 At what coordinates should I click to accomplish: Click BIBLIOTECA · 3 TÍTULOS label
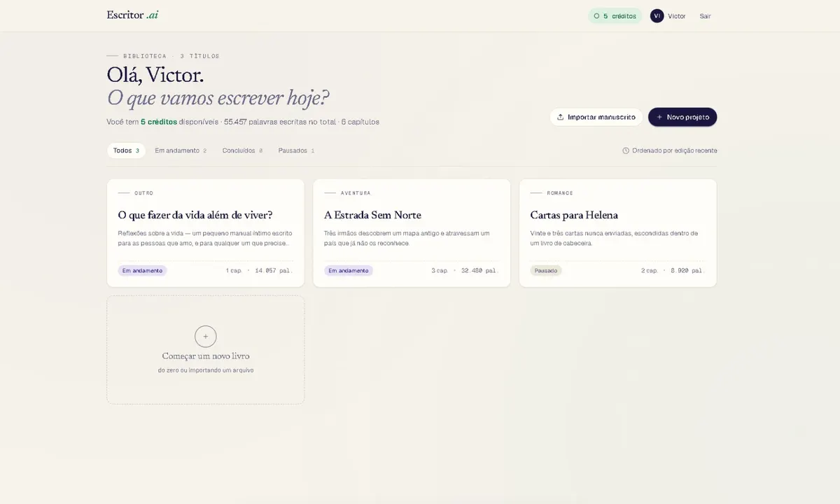(171, 56)
